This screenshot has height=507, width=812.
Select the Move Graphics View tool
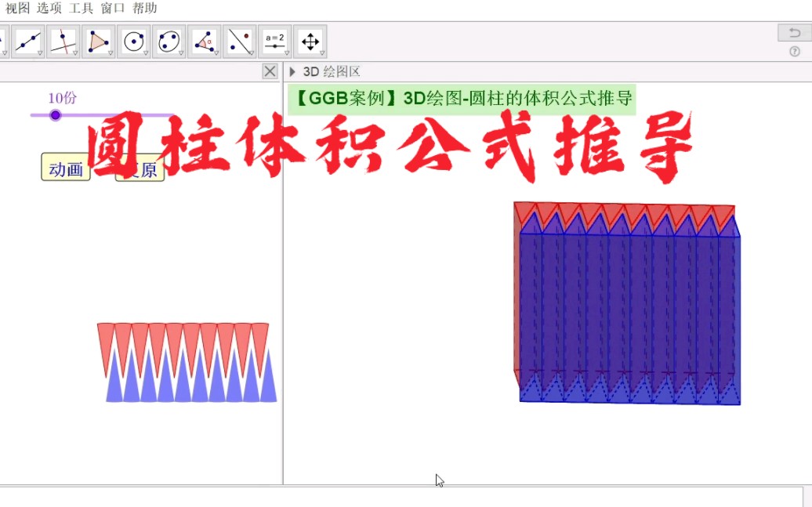[x=310, y=41]
